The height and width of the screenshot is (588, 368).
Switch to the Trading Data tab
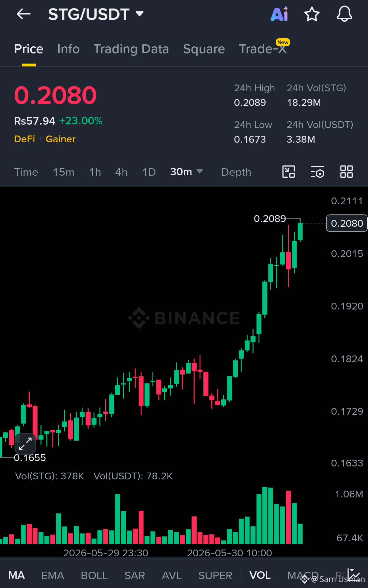tap(131, 49)
